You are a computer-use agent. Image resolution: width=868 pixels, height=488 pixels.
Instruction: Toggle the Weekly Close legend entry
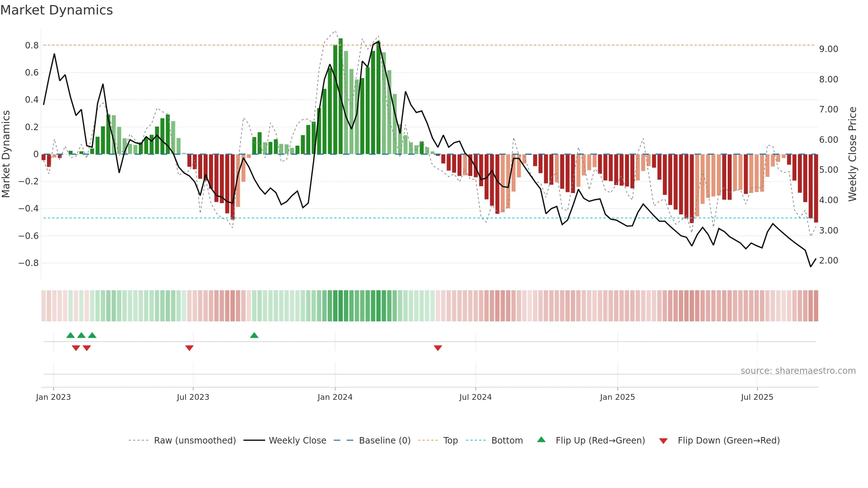pos(285,440)
